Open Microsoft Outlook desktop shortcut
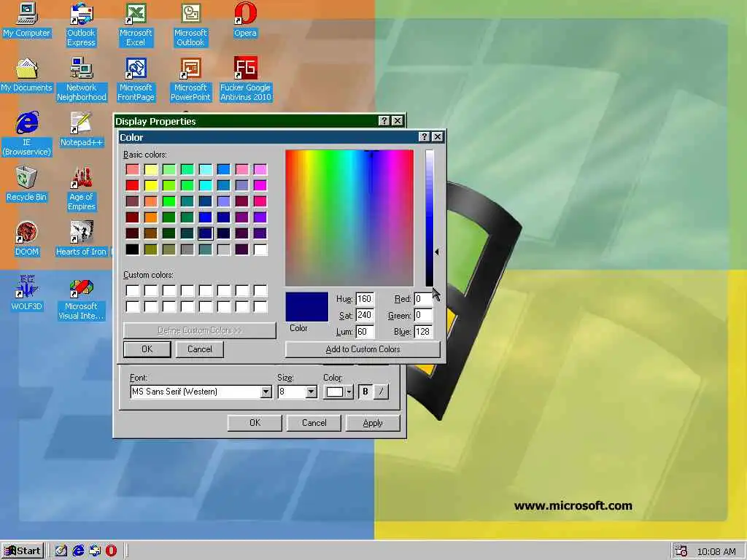747x560 pixels. tap(190, 24)
